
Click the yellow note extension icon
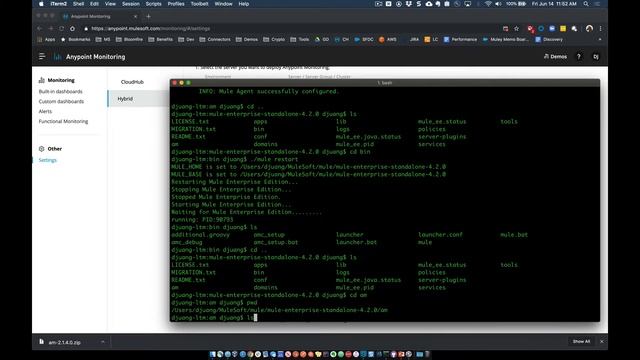pos(563,29)
